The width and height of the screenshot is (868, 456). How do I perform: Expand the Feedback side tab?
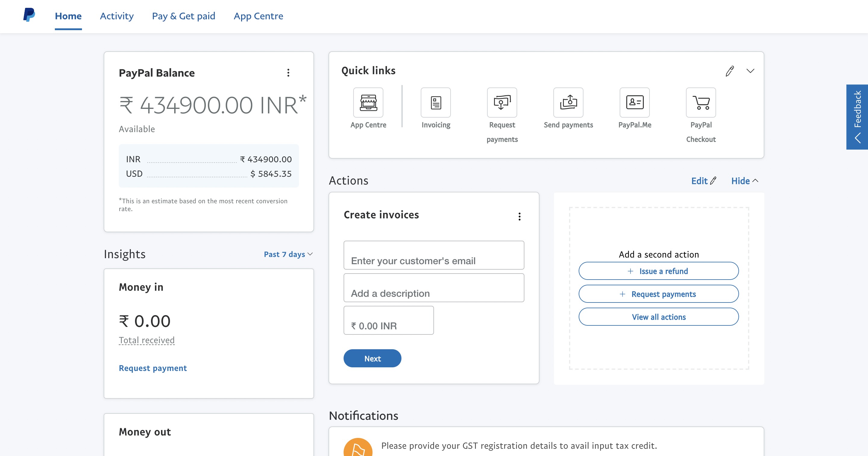point(857,117)
